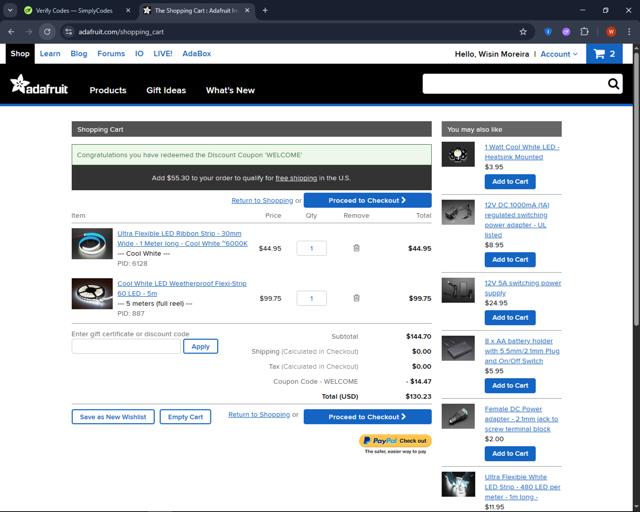
Task: Click the 8 x AA battery holder thumbnail
Action: click(458, 348)
